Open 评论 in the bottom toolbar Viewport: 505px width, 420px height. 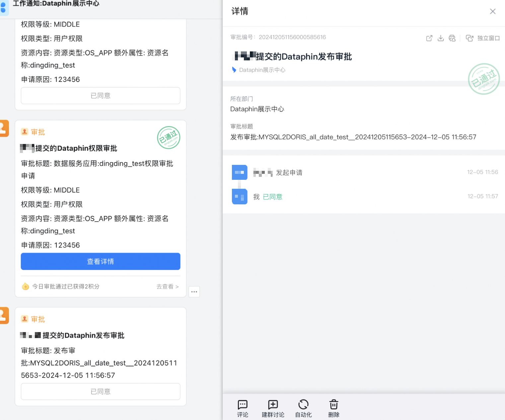[x=243, y=408]
